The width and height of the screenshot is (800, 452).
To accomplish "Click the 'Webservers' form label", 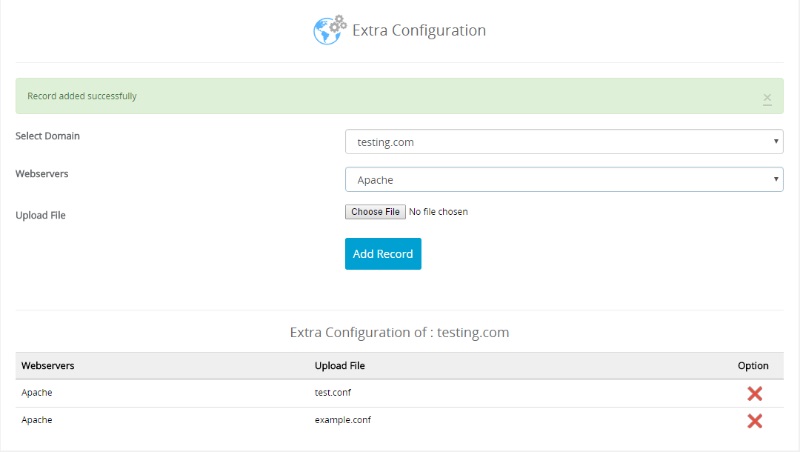I will (42, 173).
